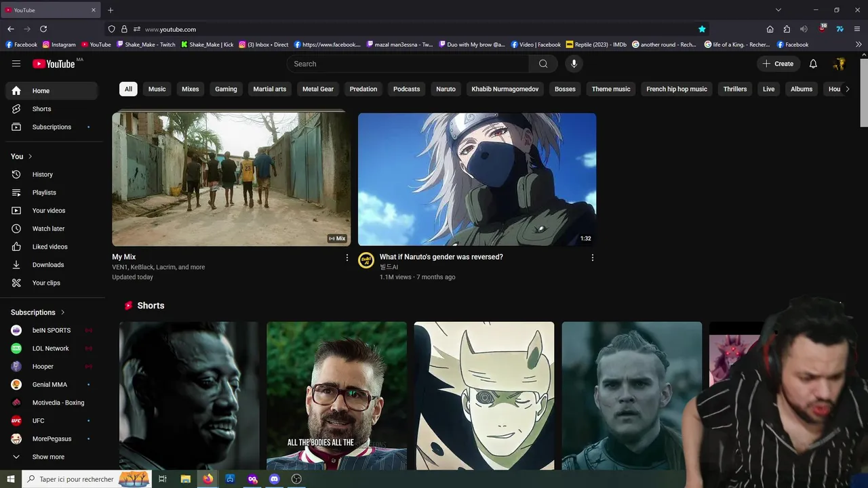Select the Martial arts filter chip
868x488 pixels.
click(x=270, y=89)
